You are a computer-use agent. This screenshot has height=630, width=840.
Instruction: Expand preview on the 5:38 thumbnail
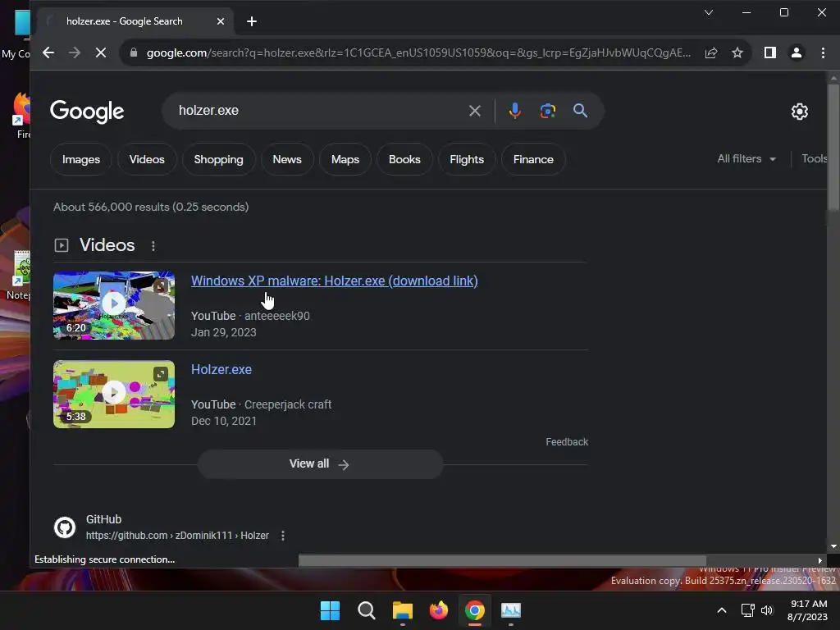tap(161, 373)
